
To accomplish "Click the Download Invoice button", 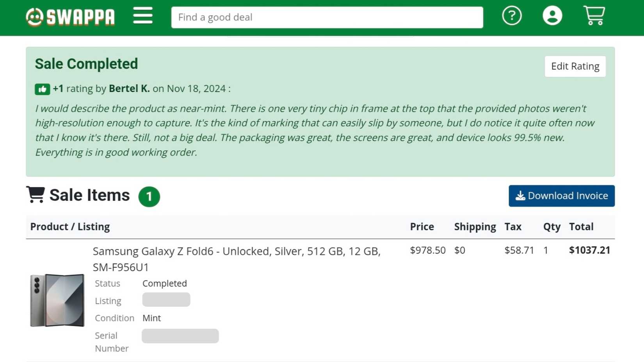I will [562, 196].
